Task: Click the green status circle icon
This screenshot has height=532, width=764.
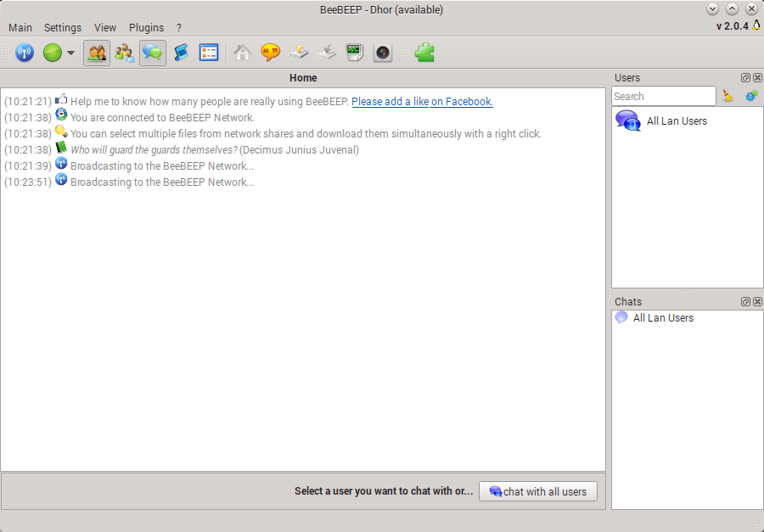Action: tap(53, 53)
